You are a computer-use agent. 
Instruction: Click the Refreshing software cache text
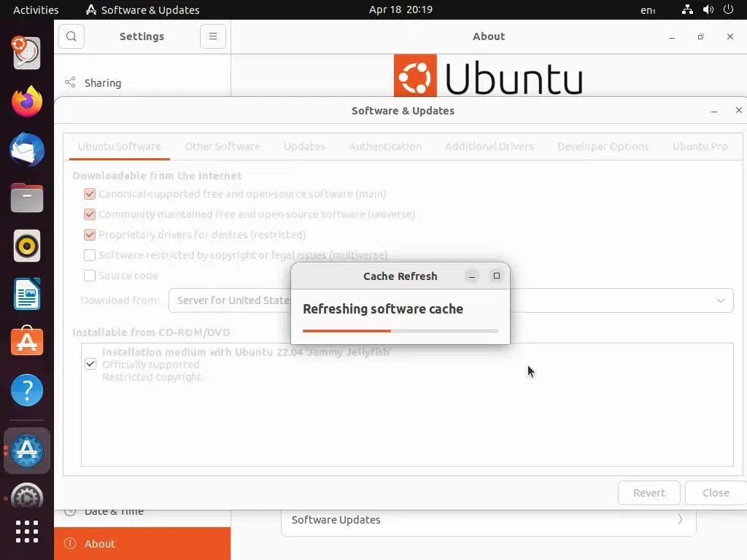(x=383, y=309)
